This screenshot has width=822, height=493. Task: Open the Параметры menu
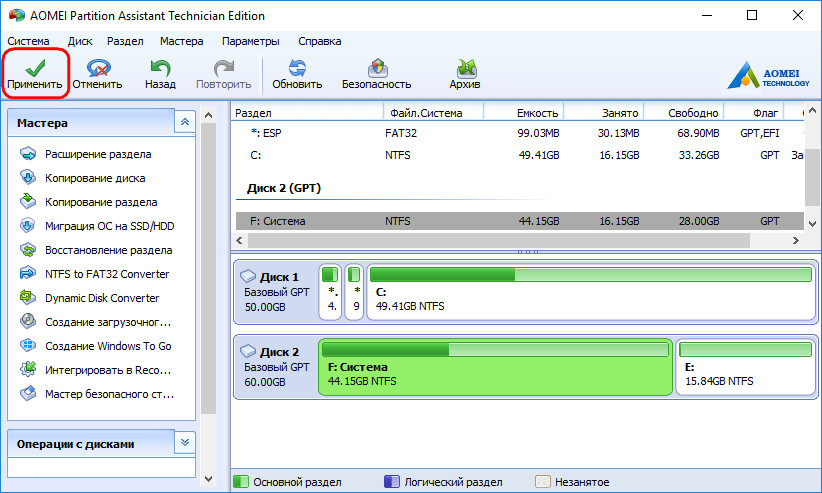tap(251, 41)
